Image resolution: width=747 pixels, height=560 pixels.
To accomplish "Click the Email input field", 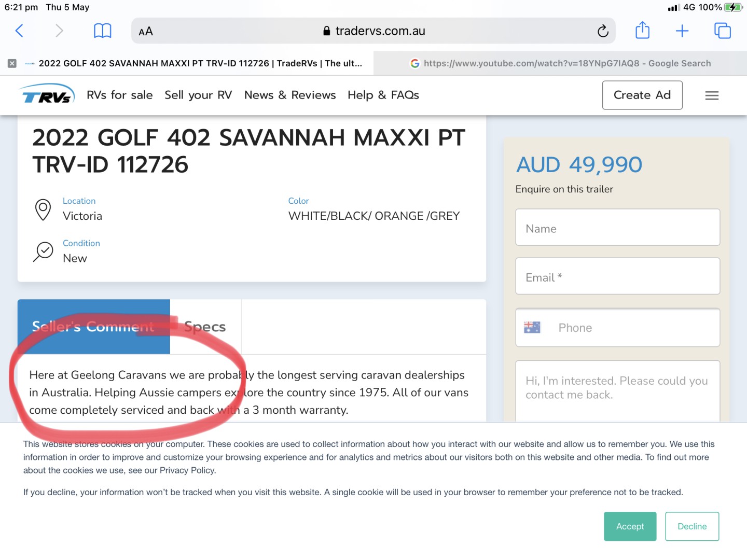I will 617,277.
